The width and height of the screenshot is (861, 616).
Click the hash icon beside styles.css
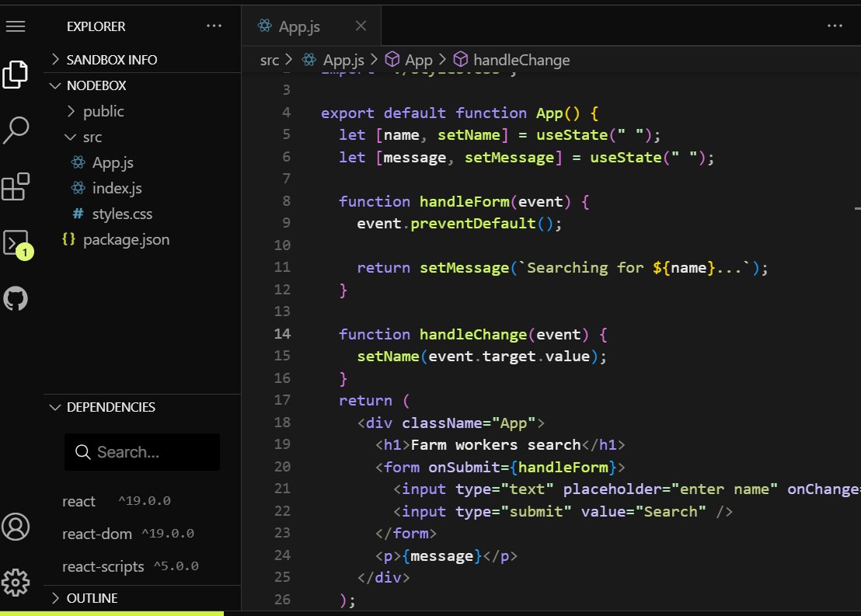78,213
